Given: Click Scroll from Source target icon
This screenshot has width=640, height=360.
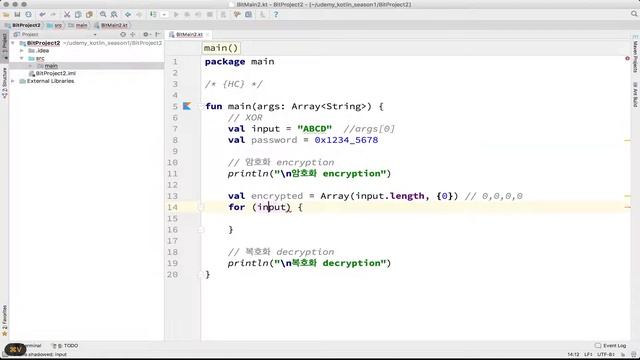Looking at the screenshot, I should 123,35.
